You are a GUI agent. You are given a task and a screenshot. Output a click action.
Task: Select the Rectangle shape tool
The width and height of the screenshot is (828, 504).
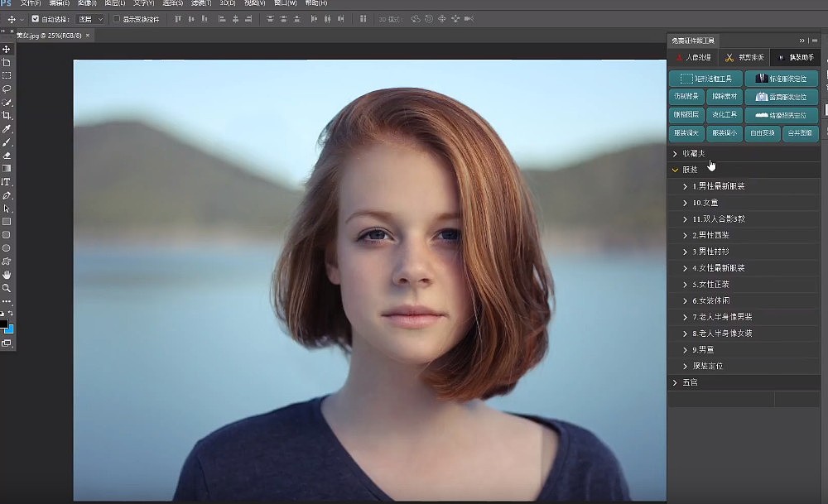pos(7,222)
